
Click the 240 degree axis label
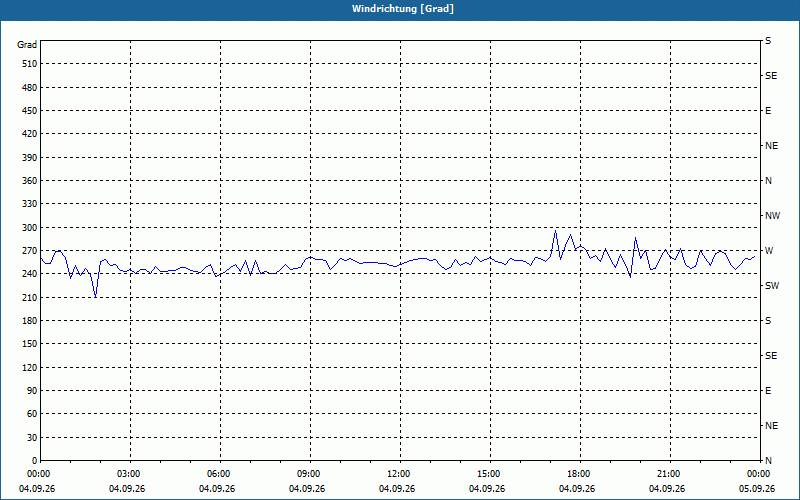(x=29, y=273)
